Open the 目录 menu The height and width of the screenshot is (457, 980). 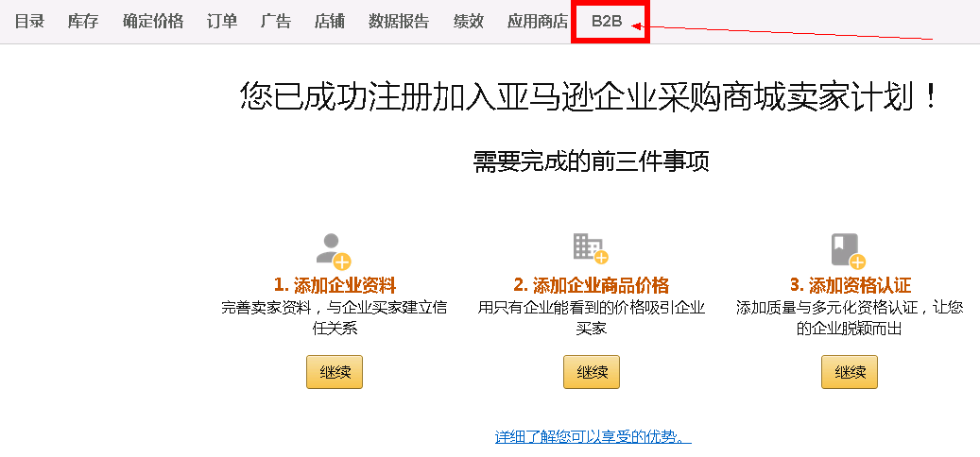(x=29, y=21)
